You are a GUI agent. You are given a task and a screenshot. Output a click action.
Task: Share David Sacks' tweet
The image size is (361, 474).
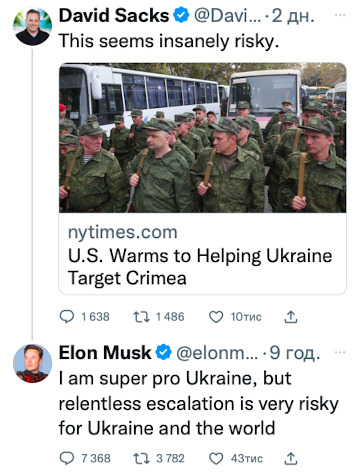291,317
